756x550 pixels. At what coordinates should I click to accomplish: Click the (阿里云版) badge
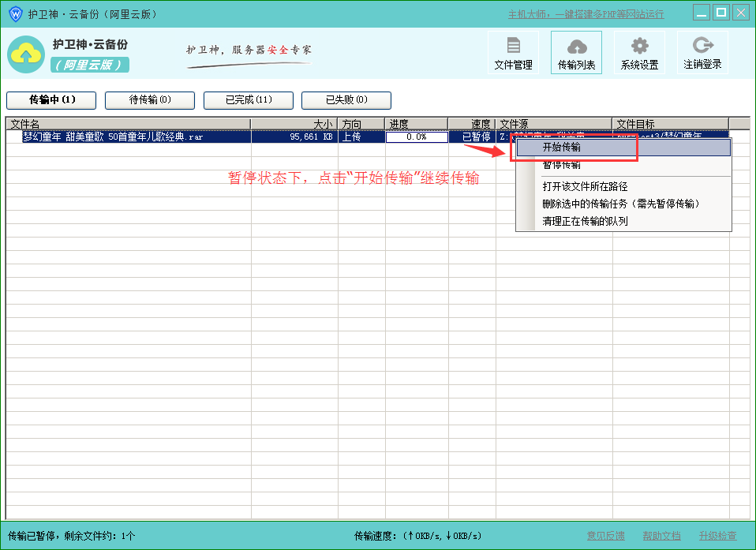(90, 65)
